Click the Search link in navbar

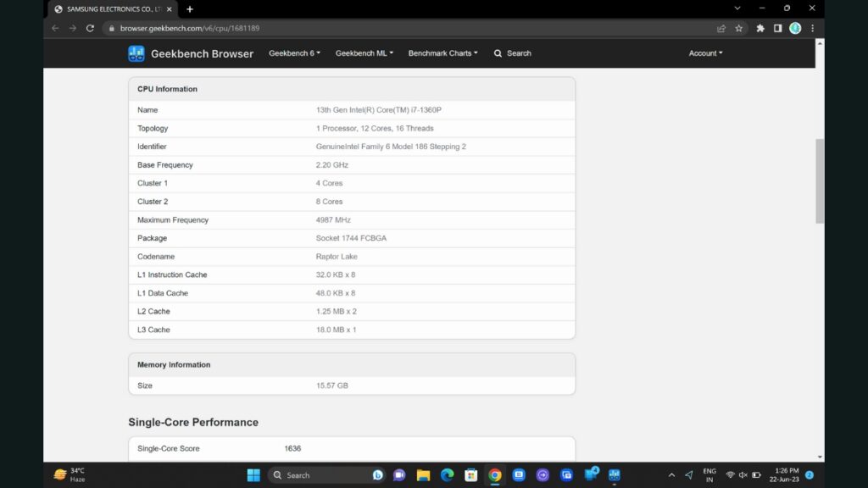(x=513, y=53)
